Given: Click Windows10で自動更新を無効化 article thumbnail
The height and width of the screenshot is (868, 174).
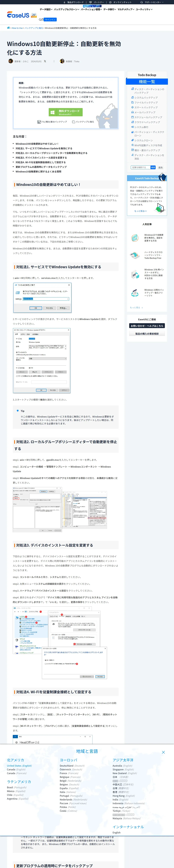Looking at the screenshot, I should click(135, 238).
